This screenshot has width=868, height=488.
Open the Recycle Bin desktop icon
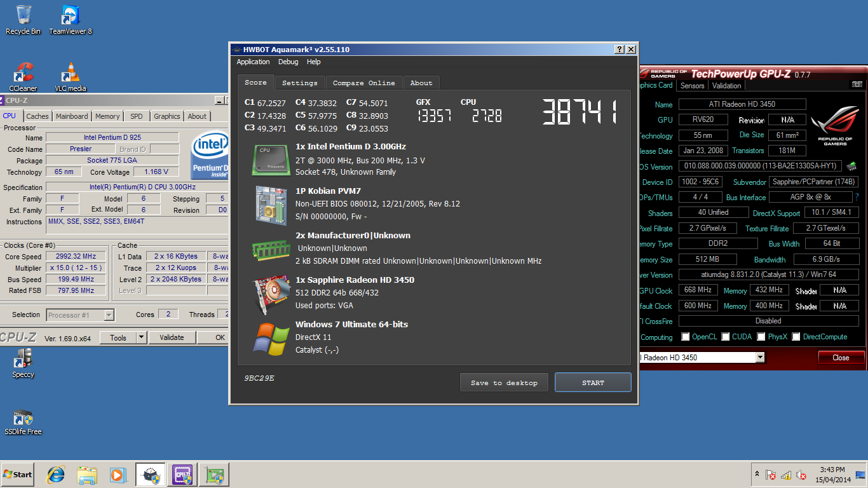point(23,20)
